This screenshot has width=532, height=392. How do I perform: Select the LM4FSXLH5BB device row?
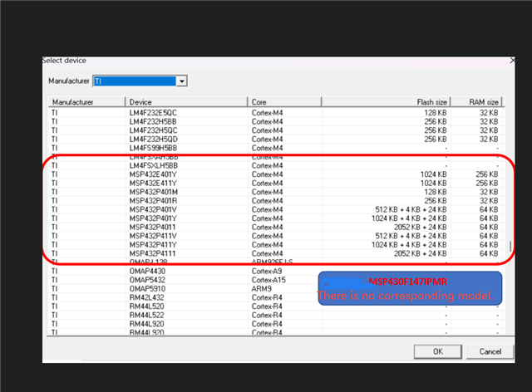click(x=276, y=166)
